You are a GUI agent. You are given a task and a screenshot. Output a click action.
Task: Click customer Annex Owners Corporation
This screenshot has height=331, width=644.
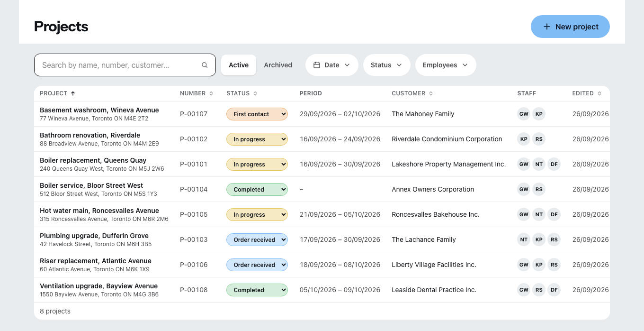(x=433, y=189)
